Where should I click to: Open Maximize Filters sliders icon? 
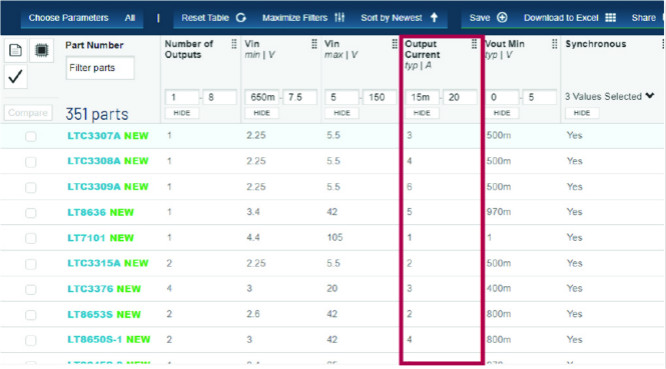(x=339, y=17)
